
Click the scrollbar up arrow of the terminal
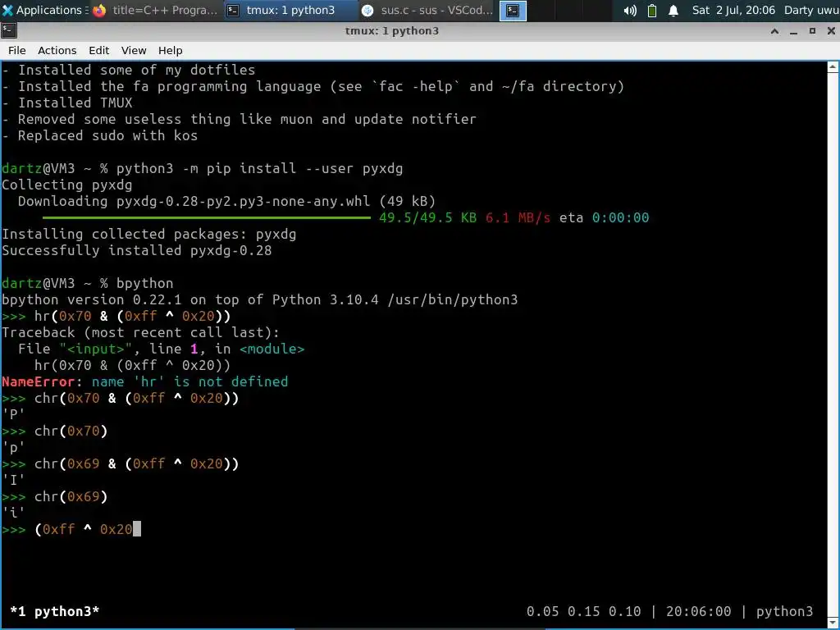tap(833, 67)
